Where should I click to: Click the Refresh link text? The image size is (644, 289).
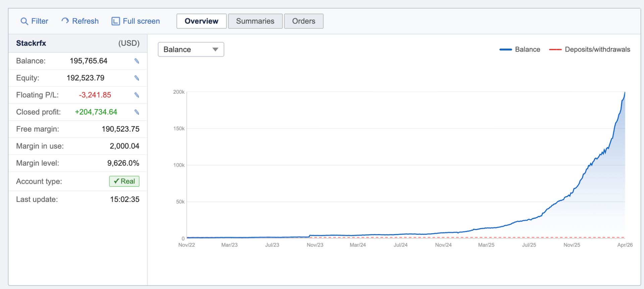click(86, 21)
